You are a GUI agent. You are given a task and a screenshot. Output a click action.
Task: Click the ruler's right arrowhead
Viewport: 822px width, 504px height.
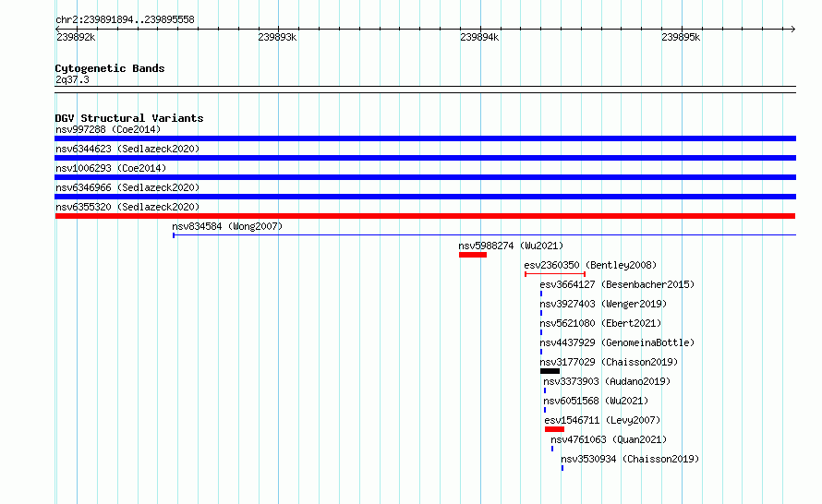point(793,29)
